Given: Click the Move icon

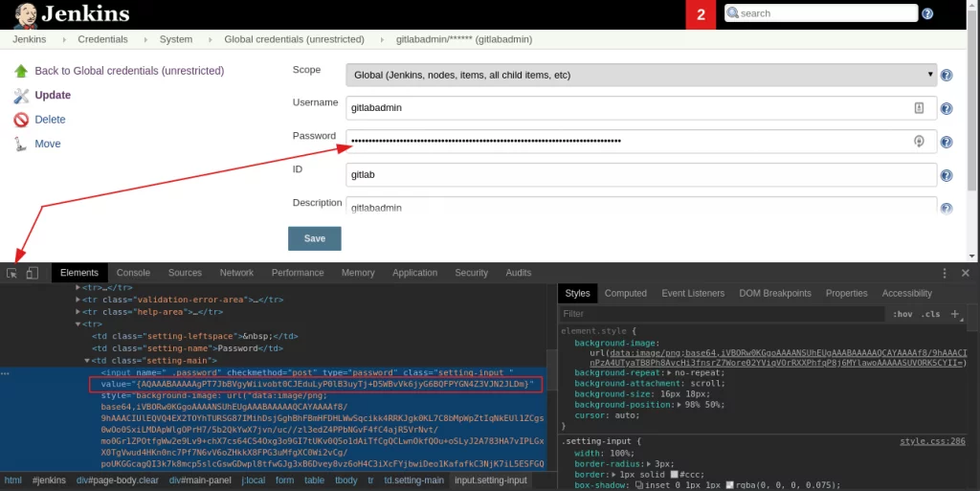Looking at the screenshot, I should 21,145.
